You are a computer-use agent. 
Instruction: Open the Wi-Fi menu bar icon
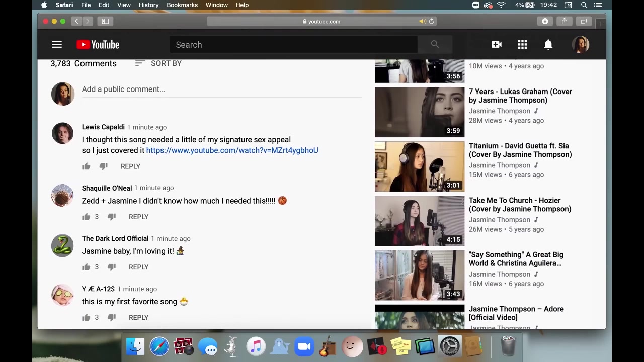point(501,5)
